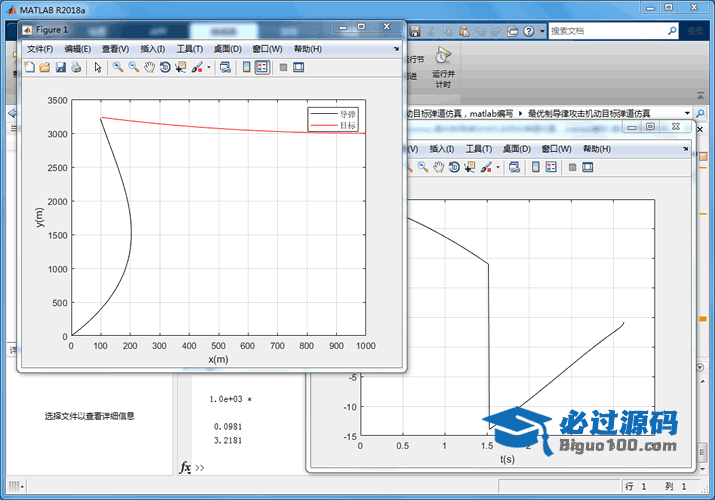Click search magnifier in documentation search box
Image resolution: width=715 pixels, height=500 pixels.
(x=672, y=31)
